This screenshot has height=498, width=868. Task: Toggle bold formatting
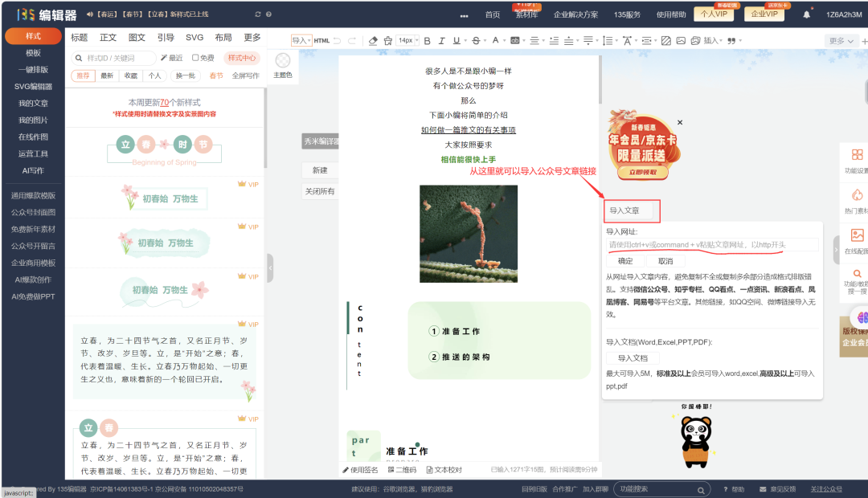(x=427, y=40)
